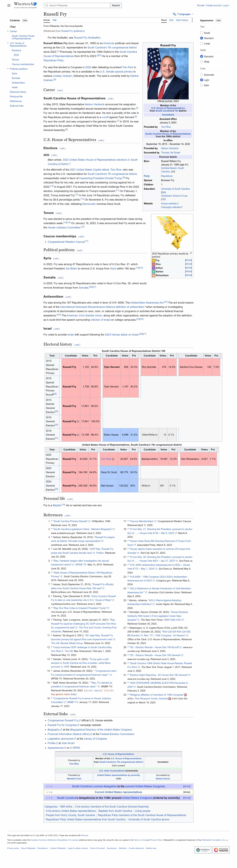Image resolution: width=237 pixels, height=868 pixels.
Task: Open the House website infobox link
Action: tap(169, 204)
